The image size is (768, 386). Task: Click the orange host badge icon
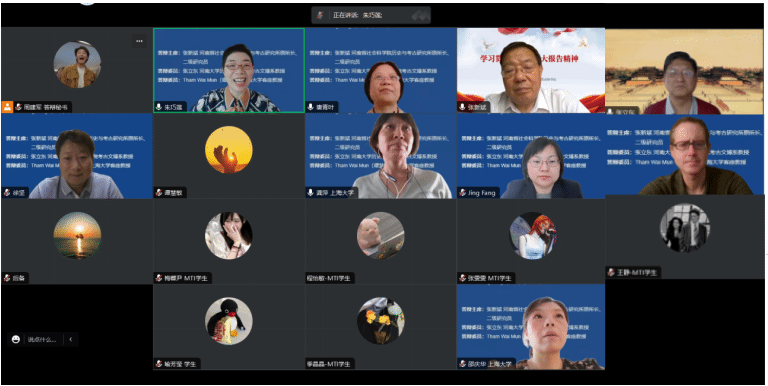7,107
